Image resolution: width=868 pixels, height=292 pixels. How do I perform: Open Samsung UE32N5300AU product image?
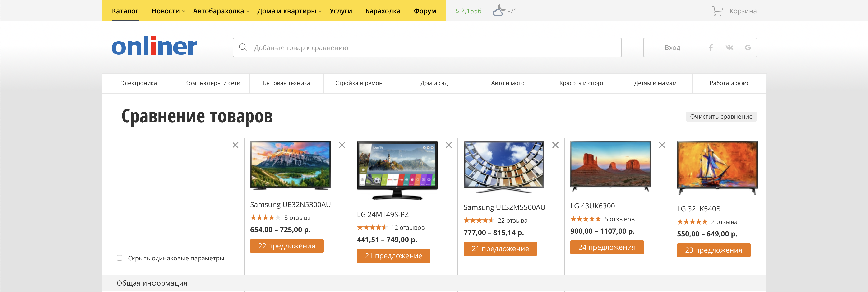[x=290, y=165]
